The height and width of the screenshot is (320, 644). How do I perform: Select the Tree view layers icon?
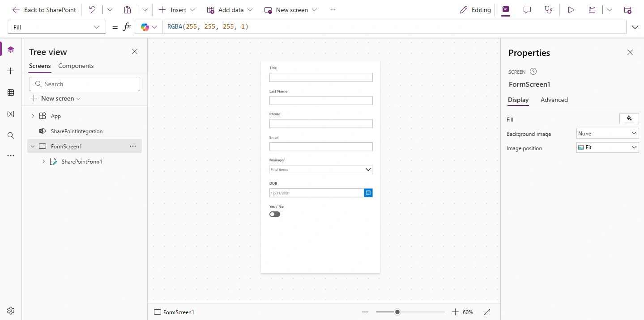tap(11, 50)
